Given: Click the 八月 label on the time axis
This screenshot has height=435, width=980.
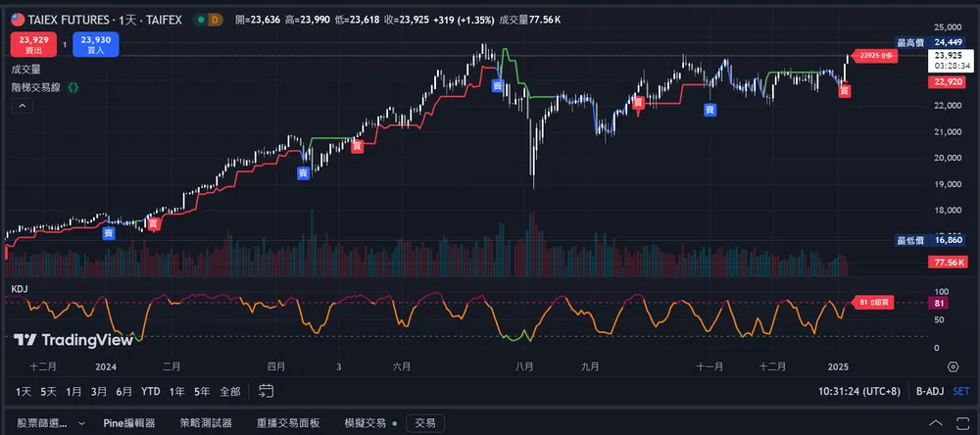Looking at the screenshot, I should pos(523,366).
